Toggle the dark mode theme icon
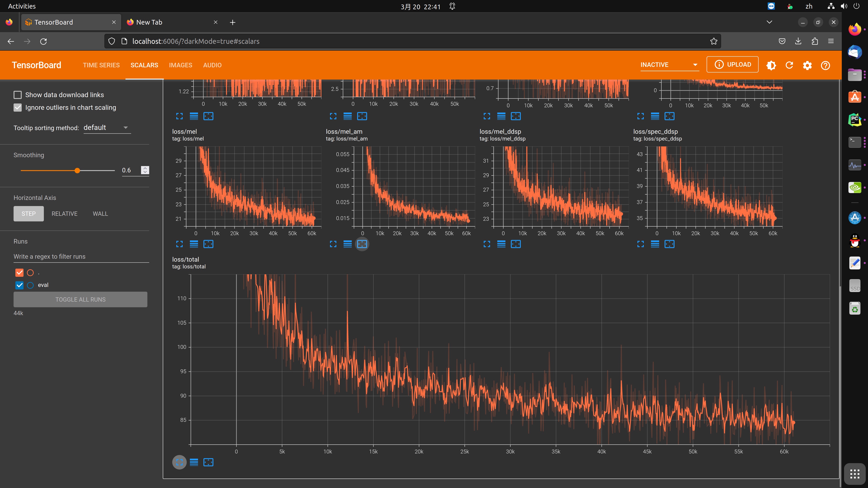 [771, 65]
